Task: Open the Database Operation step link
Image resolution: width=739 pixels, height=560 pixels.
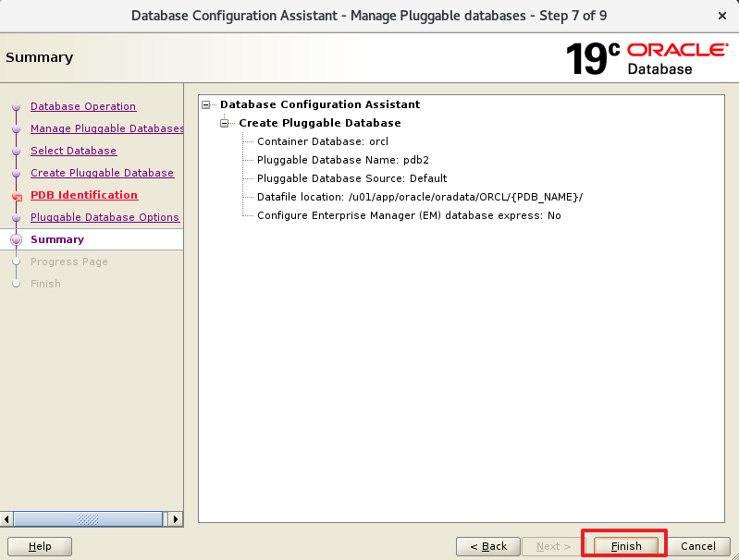Action: (83, 106)
